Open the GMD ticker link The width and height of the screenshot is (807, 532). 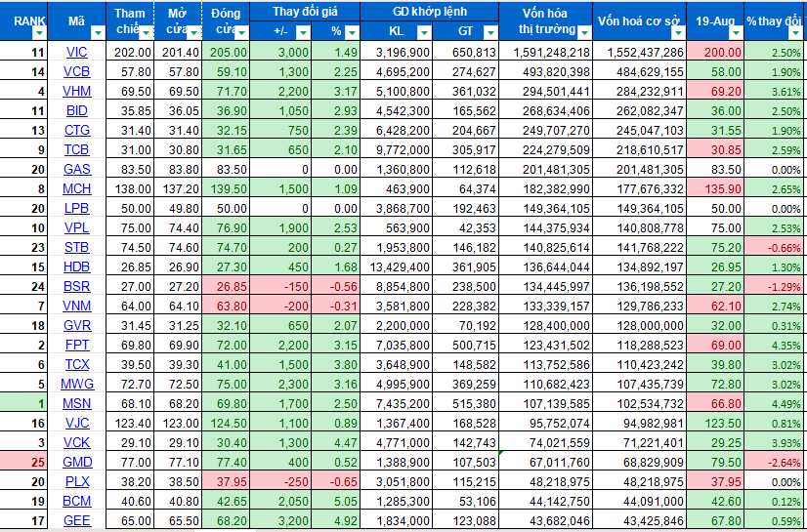(76, 463)
